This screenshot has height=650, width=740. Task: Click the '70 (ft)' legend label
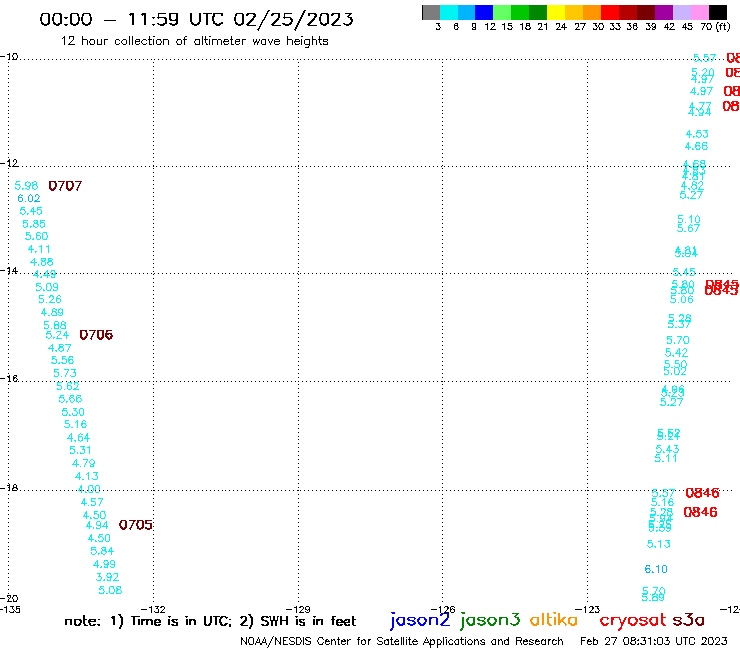pos(715,27)
